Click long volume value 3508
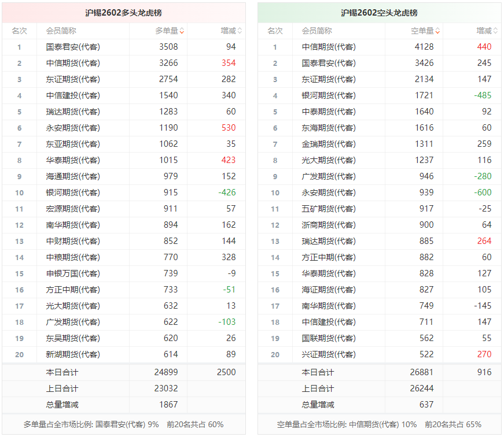The width and height of the screenshot is (504, 437). point(168,47)
